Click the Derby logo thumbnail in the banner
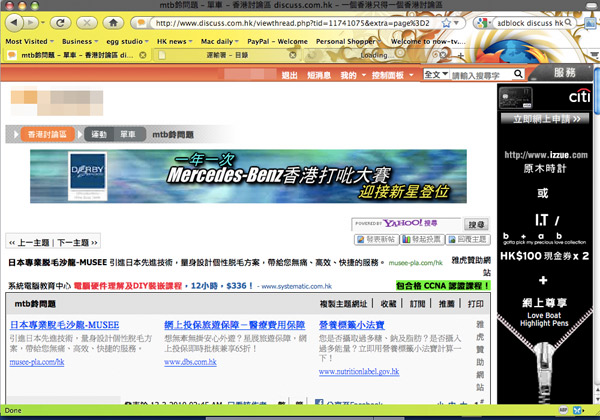This screenshot has width=600, height=420. (x=88, y=176)
